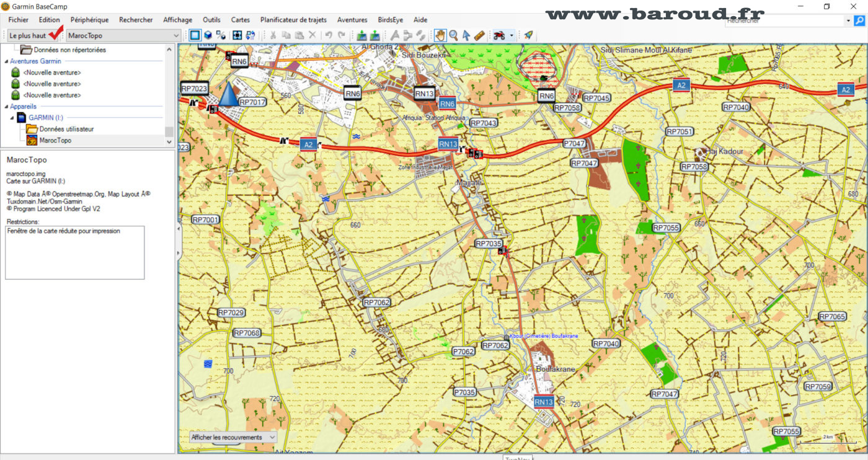Toggle the 2D/3D split view icon
The width and height of the screenshot is (868, 460).
[221, 35]
